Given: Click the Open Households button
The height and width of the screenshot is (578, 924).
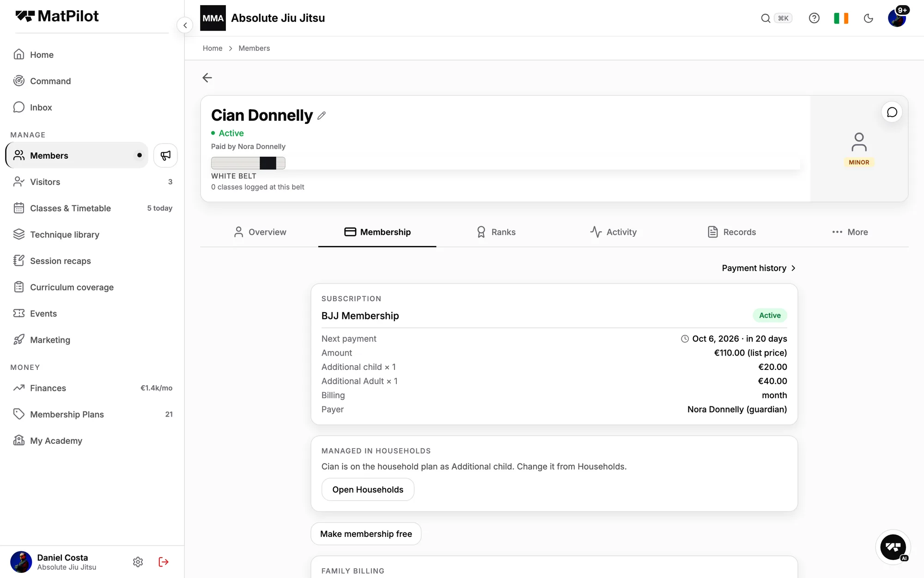Looking at the screenshot, I should (x=368, y=490).
